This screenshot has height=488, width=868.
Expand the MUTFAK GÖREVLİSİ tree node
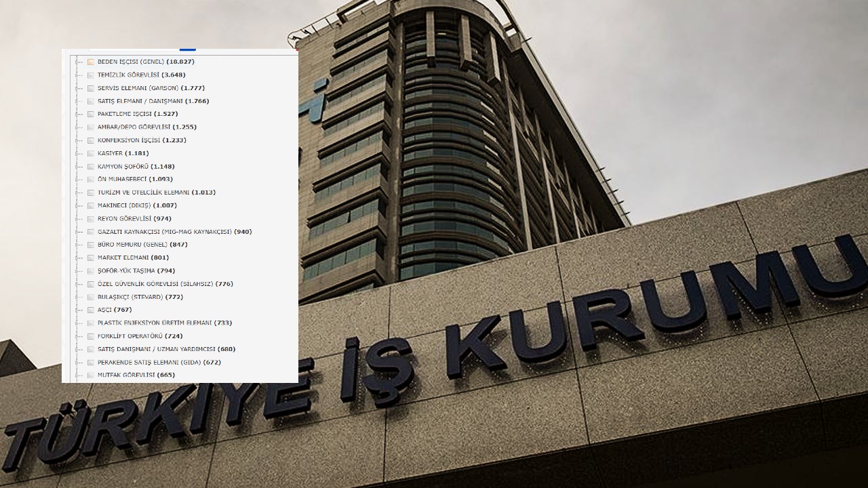pos(79,375)
